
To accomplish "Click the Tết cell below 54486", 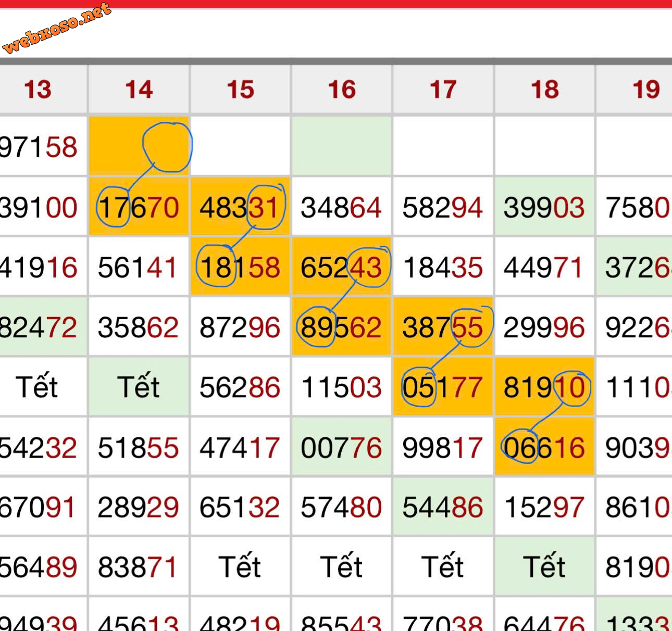I will 443,566.
